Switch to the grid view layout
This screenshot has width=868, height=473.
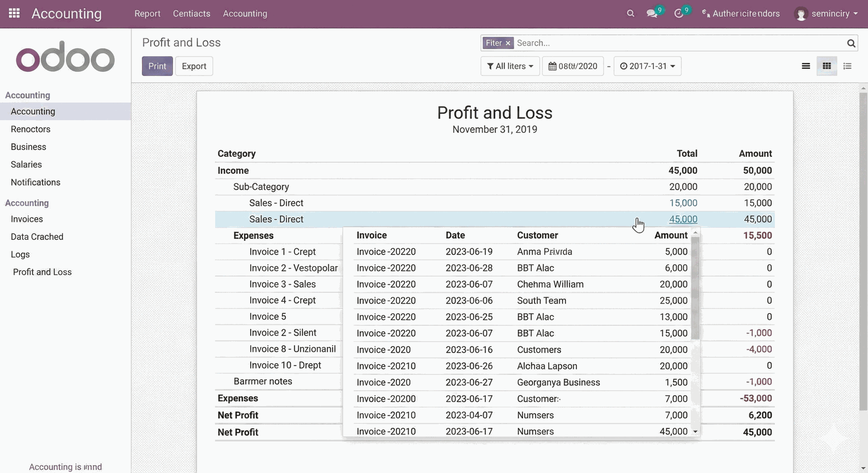pos(826,66)
